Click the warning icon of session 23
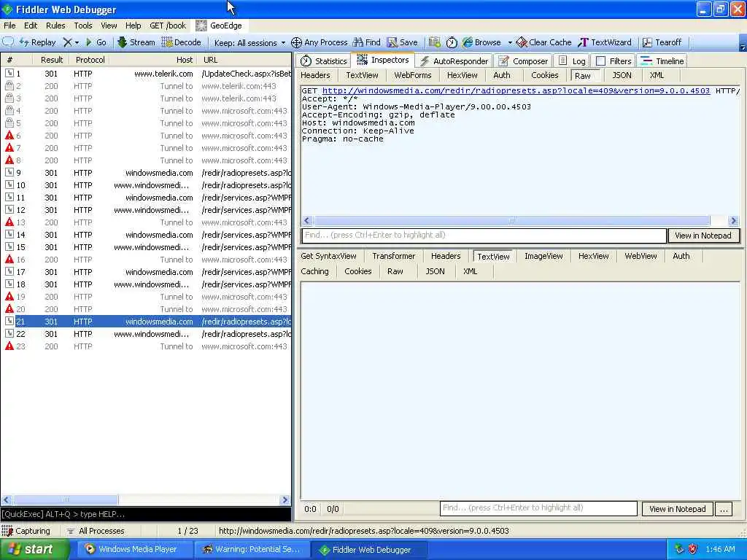Screen dimensions: 747x560 click(x=9, y=346)
